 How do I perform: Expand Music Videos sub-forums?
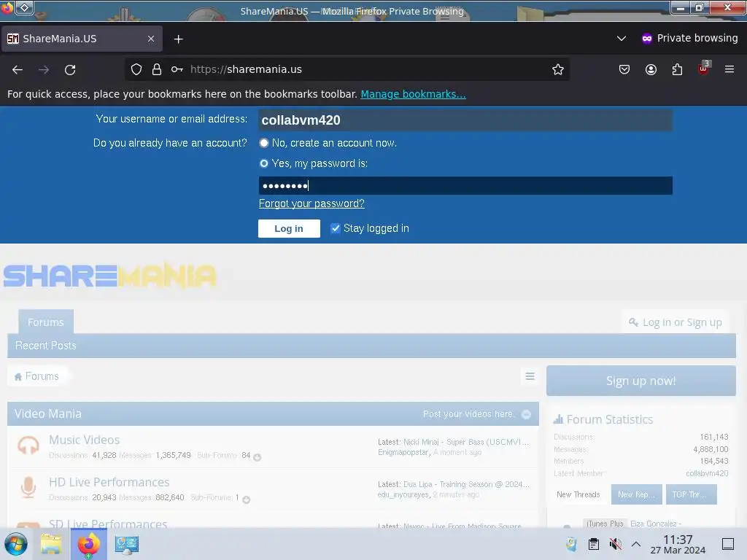click(x=258, y=457)
